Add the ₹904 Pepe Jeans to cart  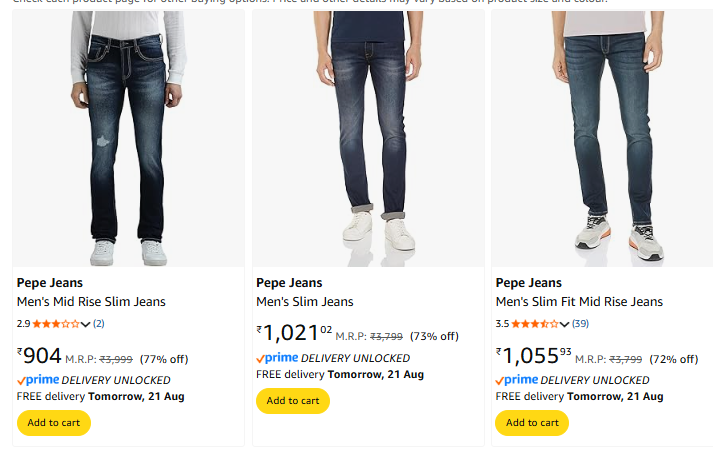[53, 423]
